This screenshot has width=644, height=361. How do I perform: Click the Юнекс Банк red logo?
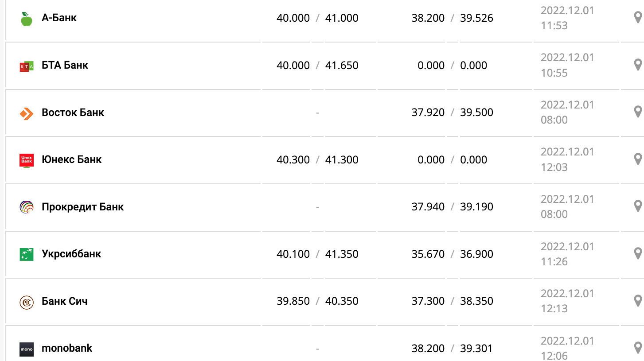click(x=27, y=160)
